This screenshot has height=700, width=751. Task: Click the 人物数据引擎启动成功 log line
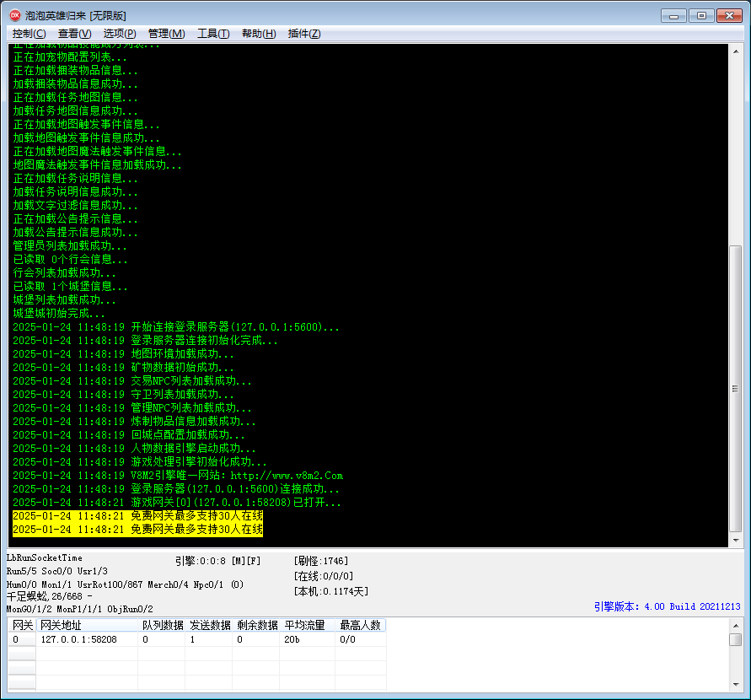coord(134,449)
